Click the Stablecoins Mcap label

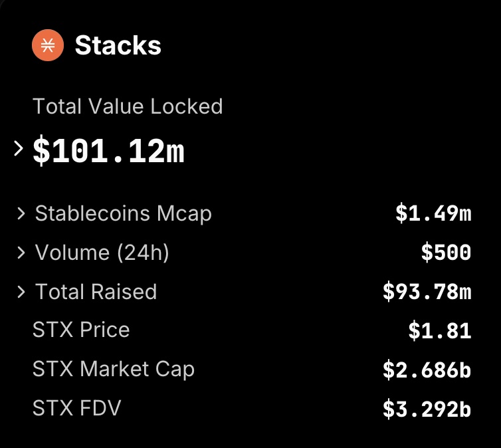(x=124, y=213)
